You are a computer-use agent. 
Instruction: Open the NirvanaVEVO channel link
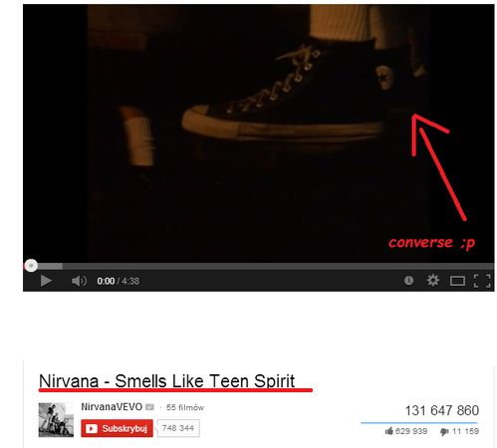tap(112, 407)
